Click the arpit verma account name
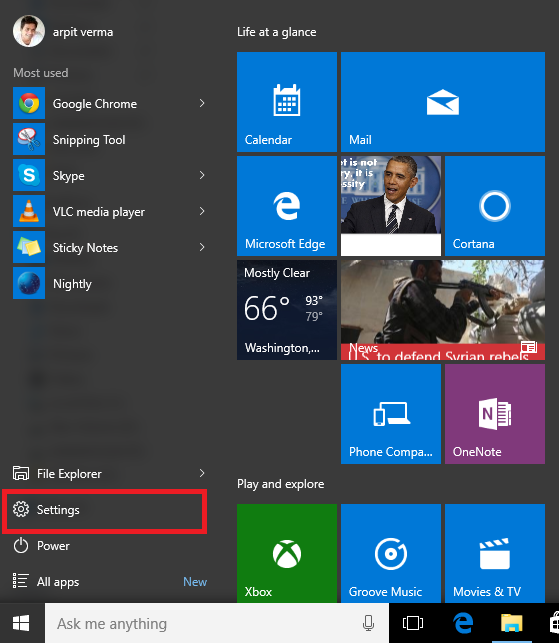Viewport: 559px width, 643px height. tap(83, 32)
